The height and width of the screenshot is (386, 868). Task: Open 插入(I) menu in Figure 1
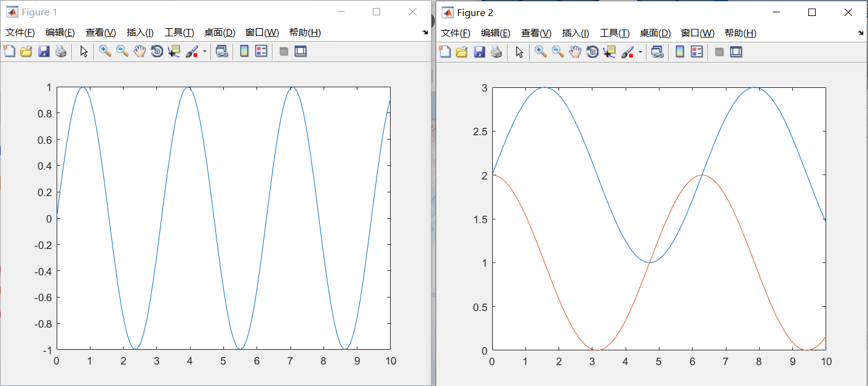tap(140, 33)
